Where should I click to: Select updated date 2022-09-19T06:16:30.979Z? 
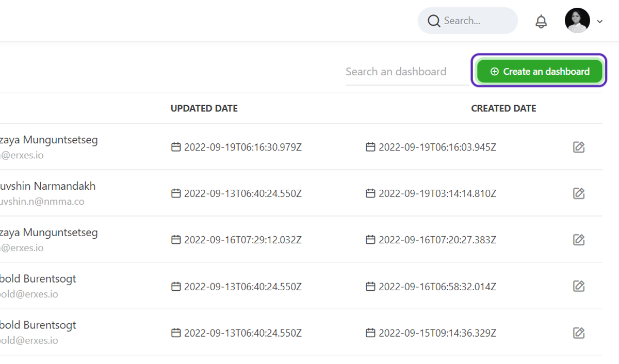point(243,147)
